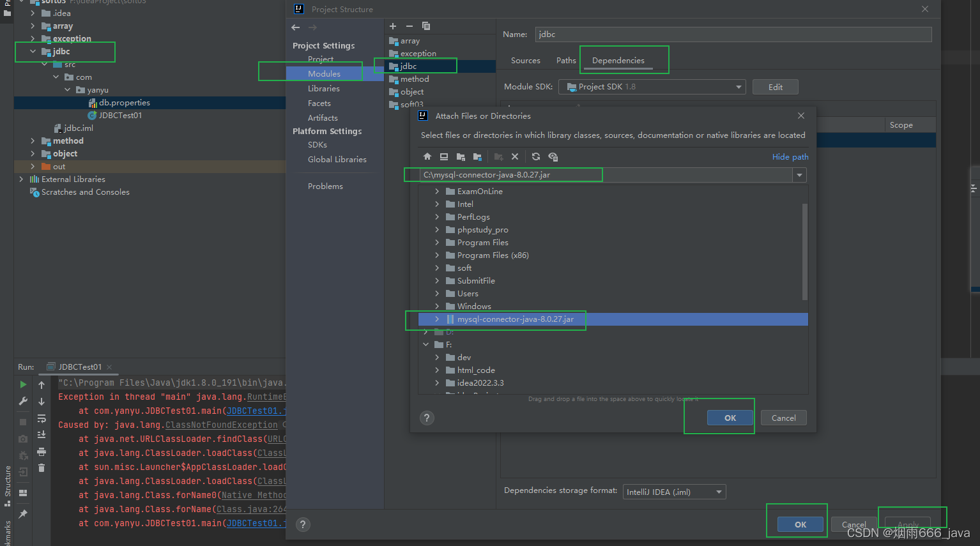The height and width of the screenshot is (546, 980).
Task: Open Dependencies storage format dropdown
Action: click(x=719, y=492)
